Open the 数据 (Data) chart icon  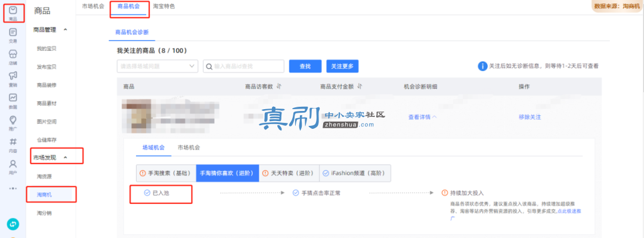13,98
